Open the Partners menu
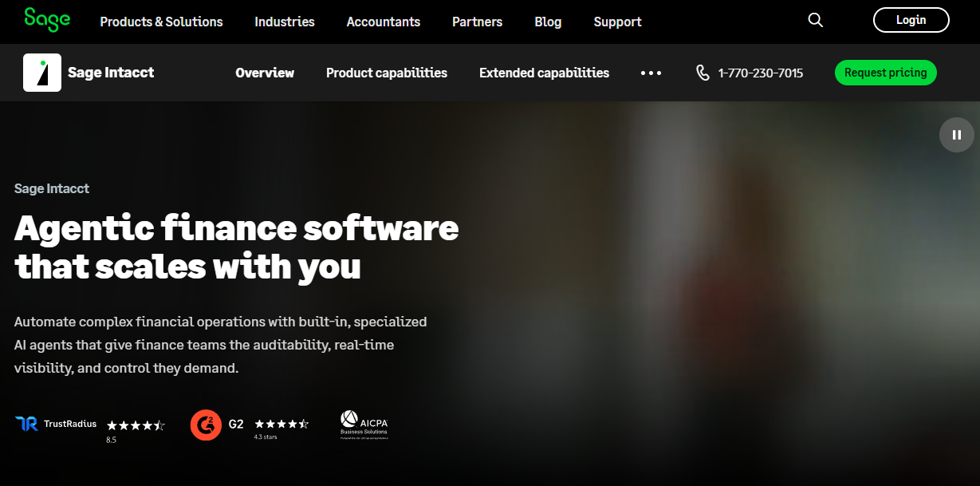Image resolution: width=980 pixels, height=486 pixels. point(477,22)
